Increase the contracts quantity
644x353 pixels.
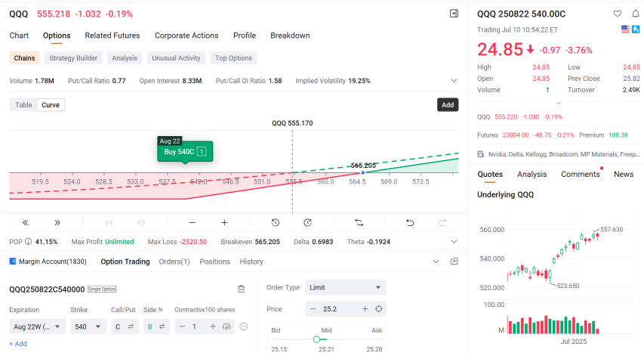click(x=213, y=327)
